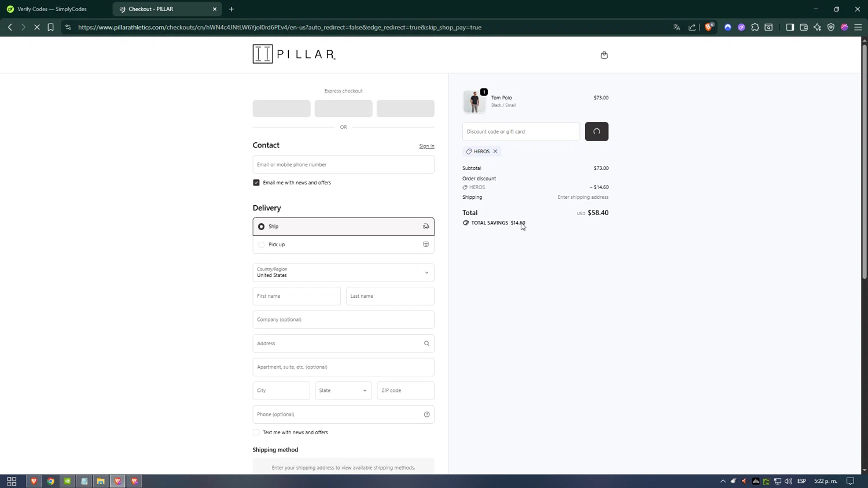Viewport: 868px width, 488px height.
Task: Open the Country/Region dropdown
Action: [343, 272]
